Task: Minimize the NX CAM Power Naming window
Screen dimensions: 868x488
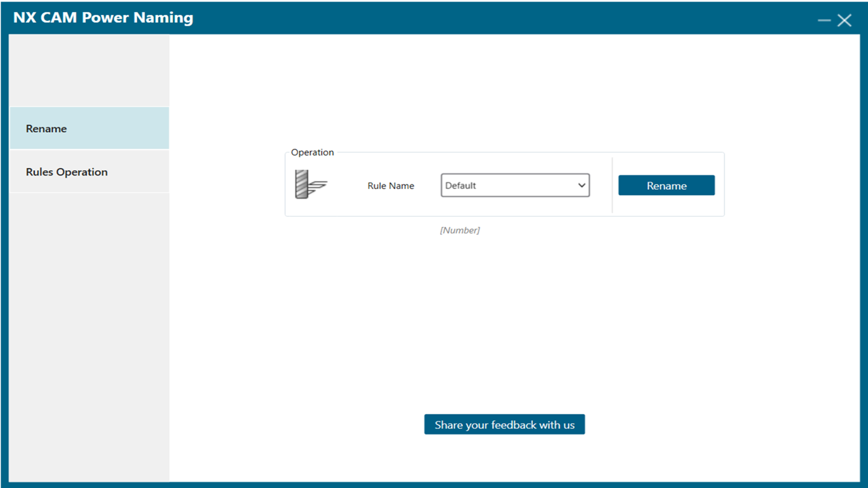Action: (823, 20)
